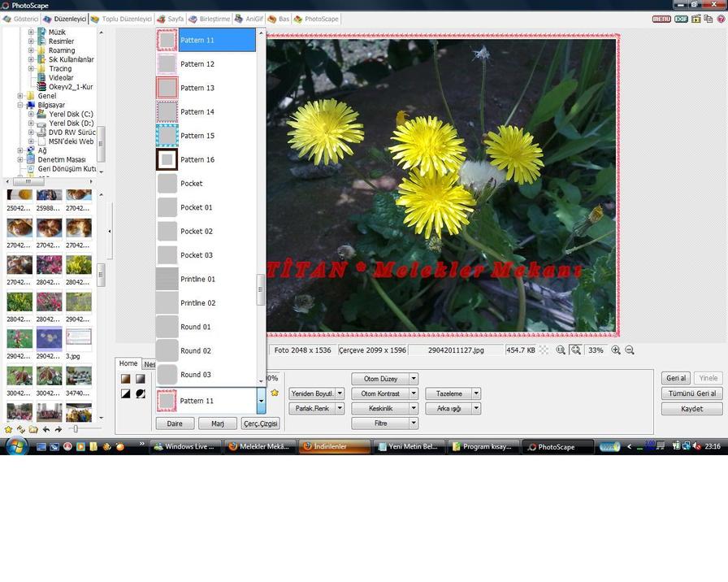The image size is (728, 582).
Task: Click the EXIF info icon
Action: coord(681,19)
